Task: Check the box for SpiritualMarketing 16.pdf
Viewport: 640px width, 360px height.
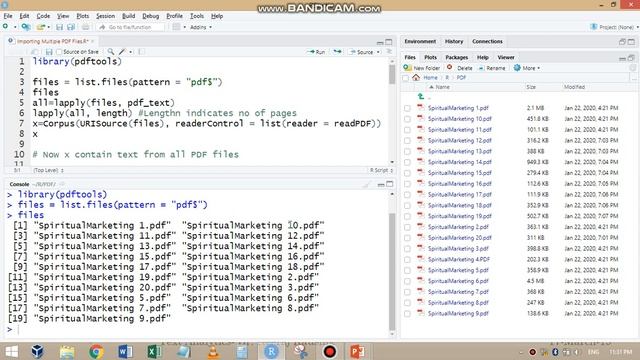Action: tap(407, 184)
